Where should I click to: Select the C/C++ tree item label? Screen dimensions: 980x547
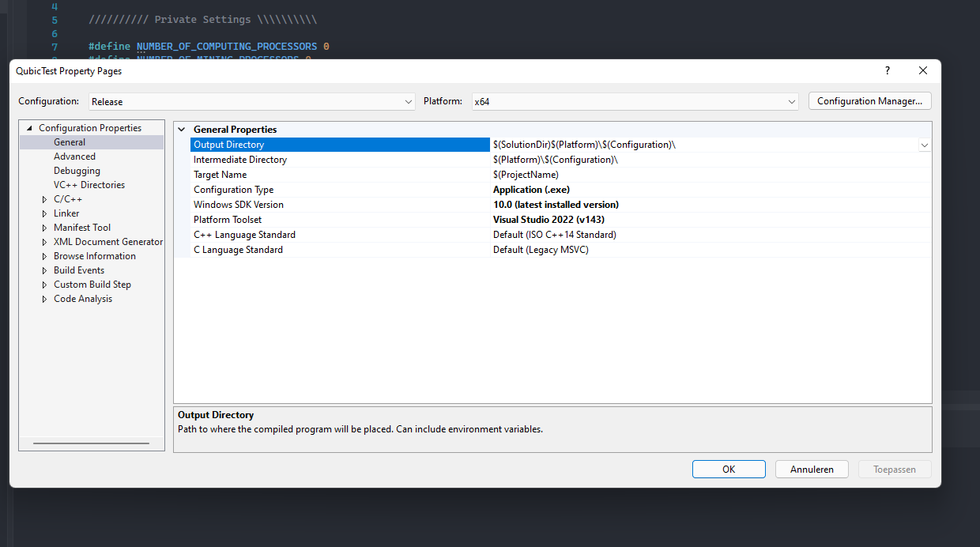tap(68, 199)
